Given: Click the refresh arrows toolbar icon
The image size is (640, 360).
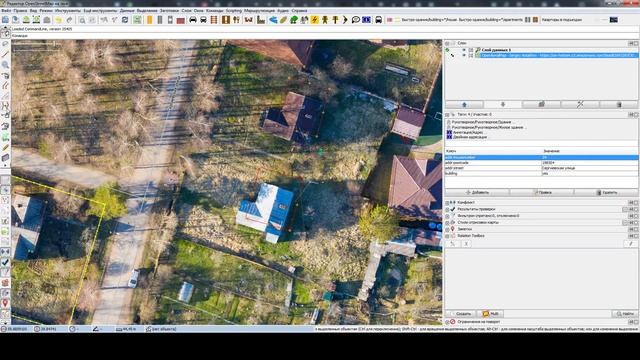Looking at the screenshot, I should pos(125,20).
